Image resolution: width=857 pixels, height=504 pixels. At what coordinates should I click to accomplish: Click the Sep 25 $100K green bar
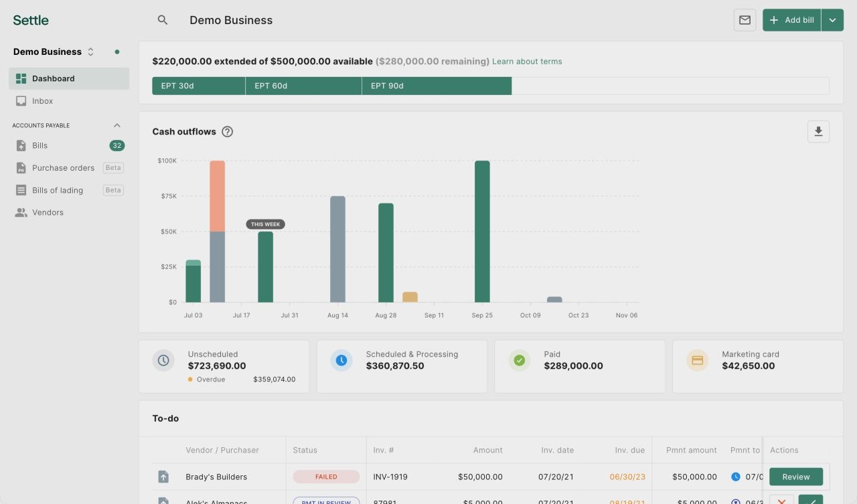coord(482,232)
